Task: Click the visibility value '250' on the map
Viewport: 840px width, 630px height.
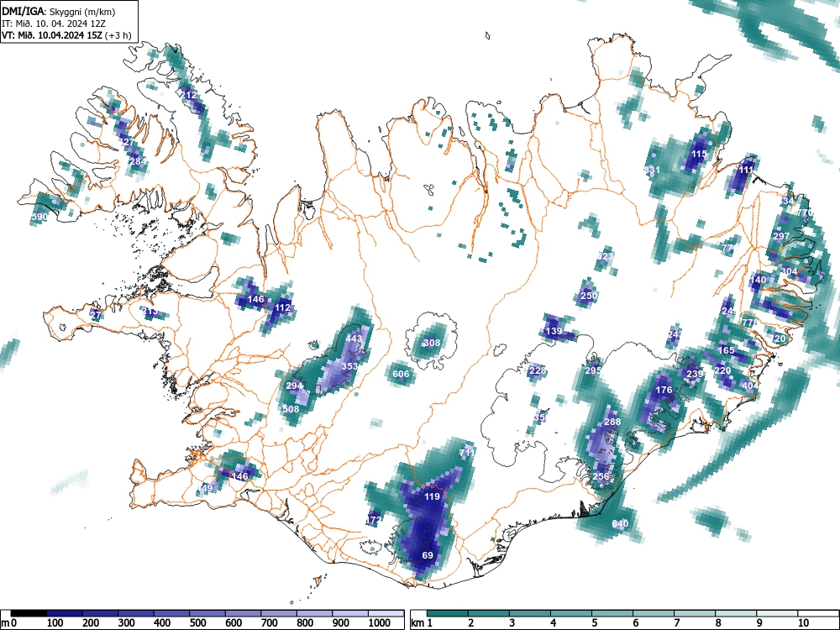Action: (589, 296)
